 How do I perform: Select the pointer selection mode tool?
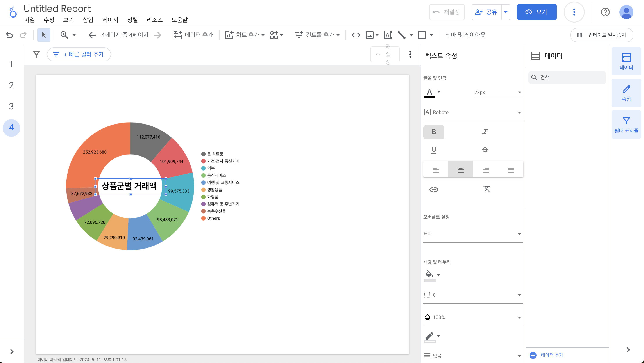tap(44, 35)
